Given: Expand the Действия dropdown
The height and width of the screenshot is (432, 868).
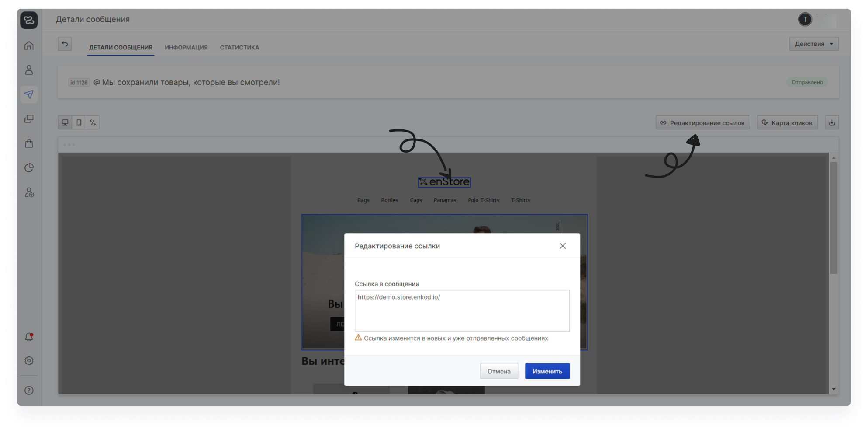Looking at the screenshot, I should click(x=813, y=44).
